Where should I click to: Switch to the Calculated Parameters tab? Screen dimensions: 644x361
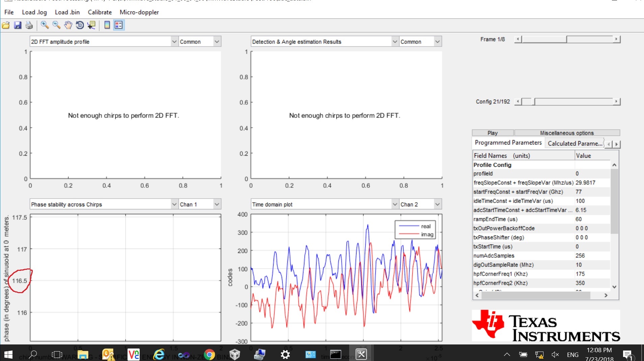(x=575, y=144)
